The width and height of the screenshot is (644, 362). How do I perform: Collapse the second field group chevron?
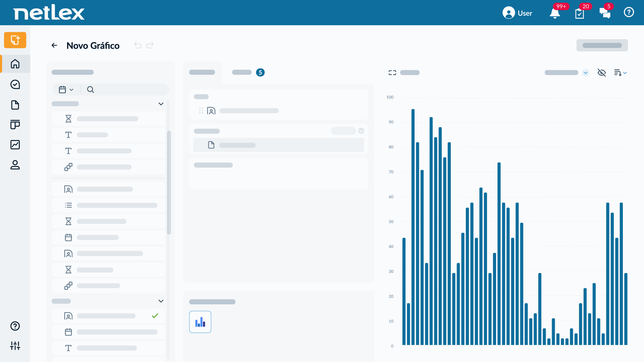pyautogui.click(x=161, y=301)
